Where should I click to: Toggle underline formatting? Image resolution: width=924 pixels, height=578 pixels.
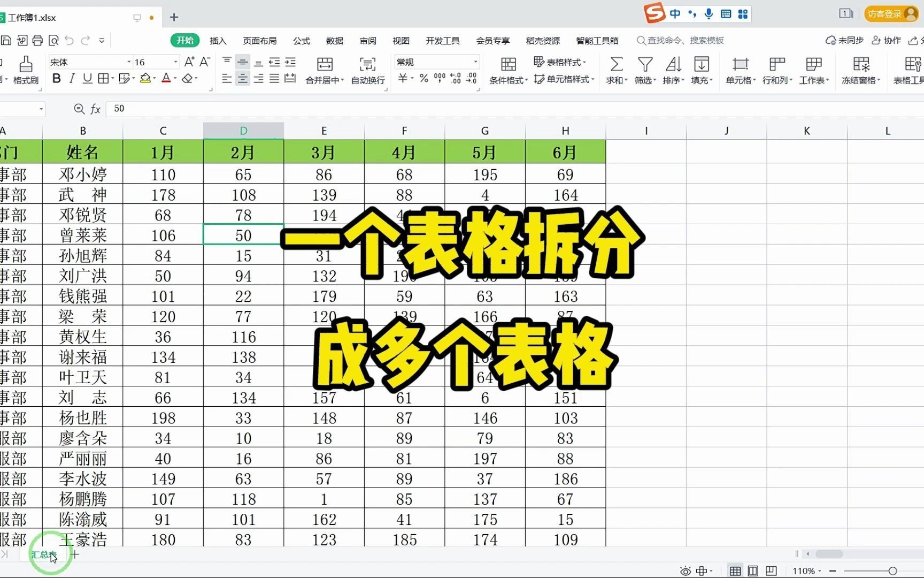(88, 79)
